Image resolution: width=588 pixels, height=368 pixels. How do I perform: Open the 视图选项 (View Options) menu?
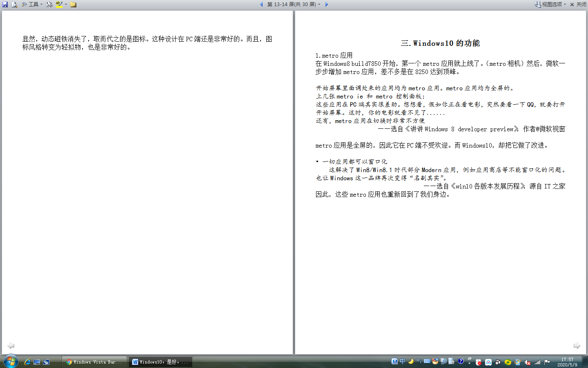550,4
